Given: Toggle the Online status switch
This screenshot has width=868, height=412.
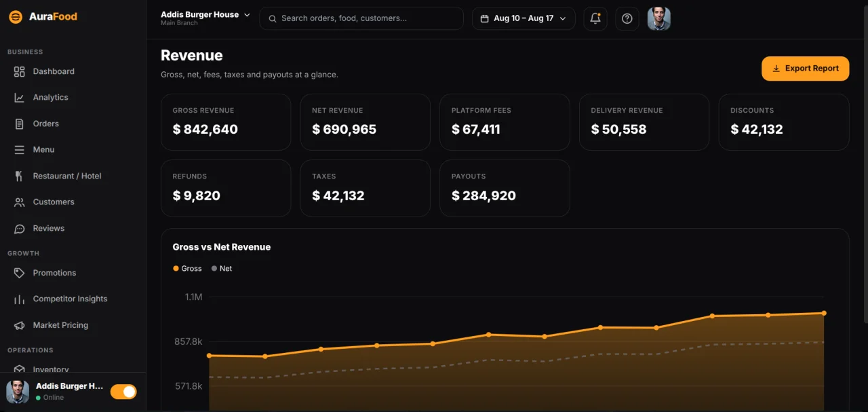Looking at the screenshot, I should [x=123, y=392].
